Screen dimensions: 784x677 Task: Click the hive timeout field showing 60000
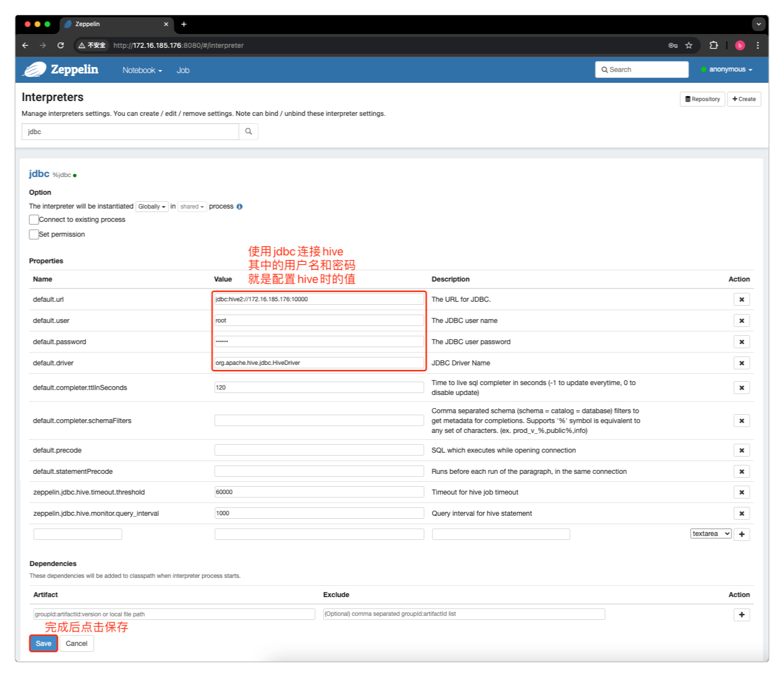tap(319, 492)
